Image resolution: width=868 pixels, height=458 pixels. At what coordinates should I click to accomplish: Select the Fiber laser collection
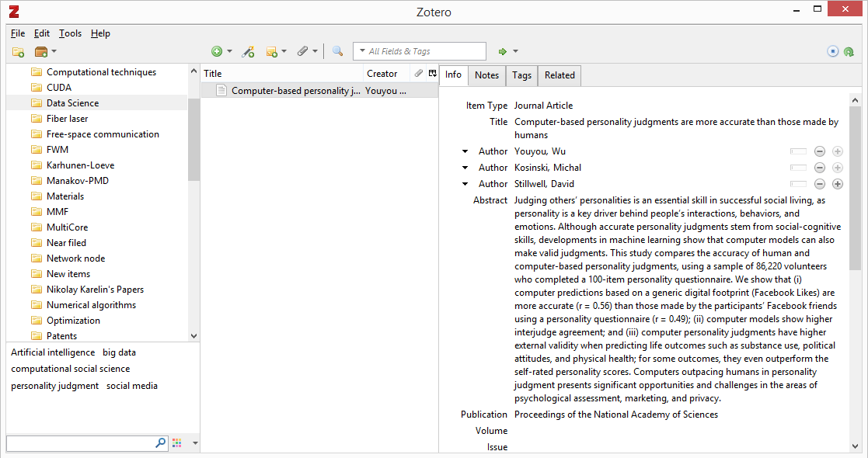[67, 118]
